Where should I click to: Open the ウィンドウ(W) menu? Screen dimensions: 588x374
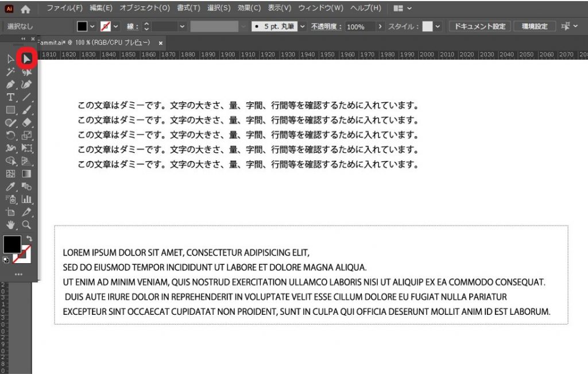tap(320, 8)
